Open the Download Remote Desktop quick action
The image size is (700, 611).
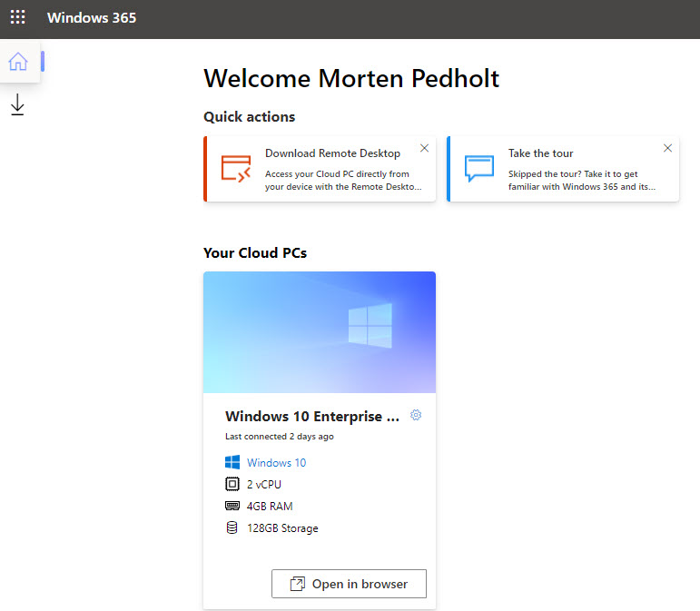pos(320,169)
